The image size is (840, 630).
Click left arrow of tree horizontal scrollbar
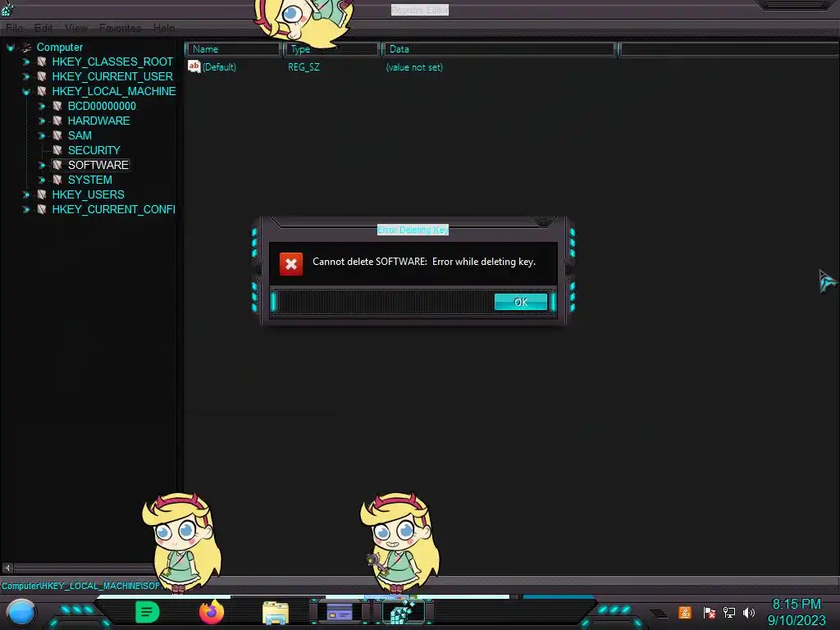[x=7, y=568]
